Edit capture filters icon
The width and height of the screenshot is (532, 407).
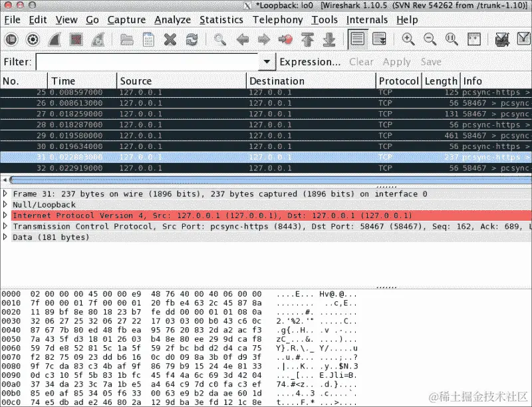coord(502,40)
